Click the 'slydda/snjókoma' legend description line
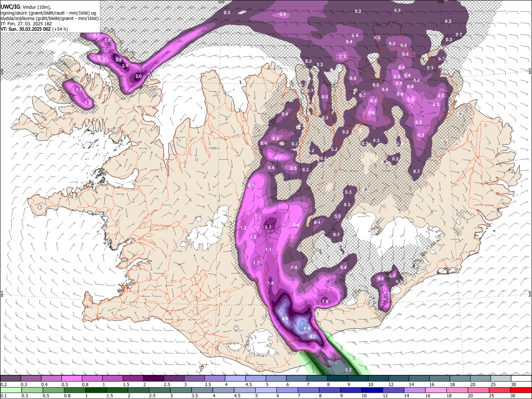The width and height of the screenshot is (532, 399). tap(49, 18)
